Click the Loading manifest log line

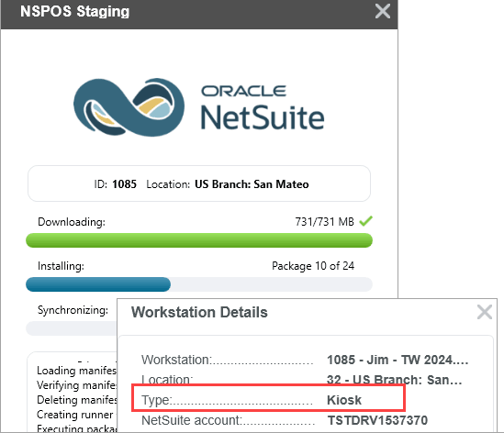point(77,371)
